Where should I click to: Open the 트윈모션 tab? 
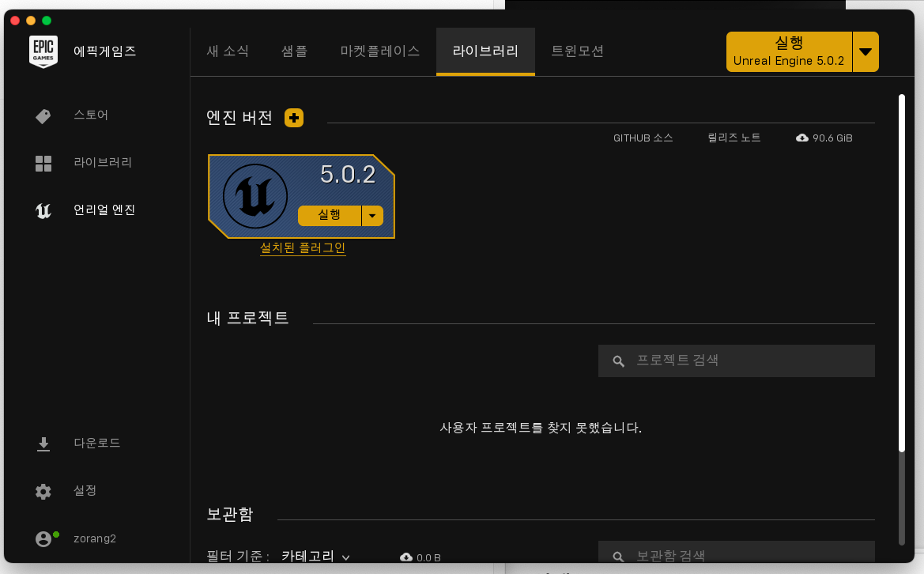[x=578, y=51]
